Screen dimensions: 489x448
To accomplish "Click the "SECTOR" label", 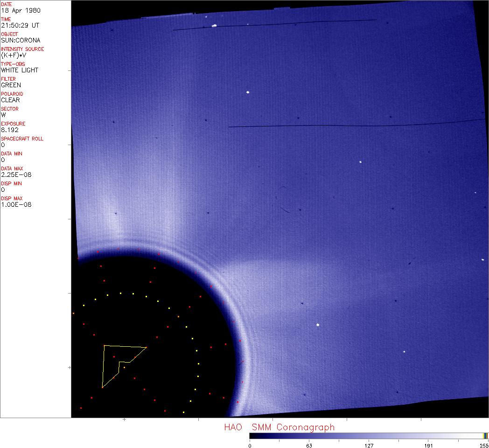I will (x=10, y=109).
